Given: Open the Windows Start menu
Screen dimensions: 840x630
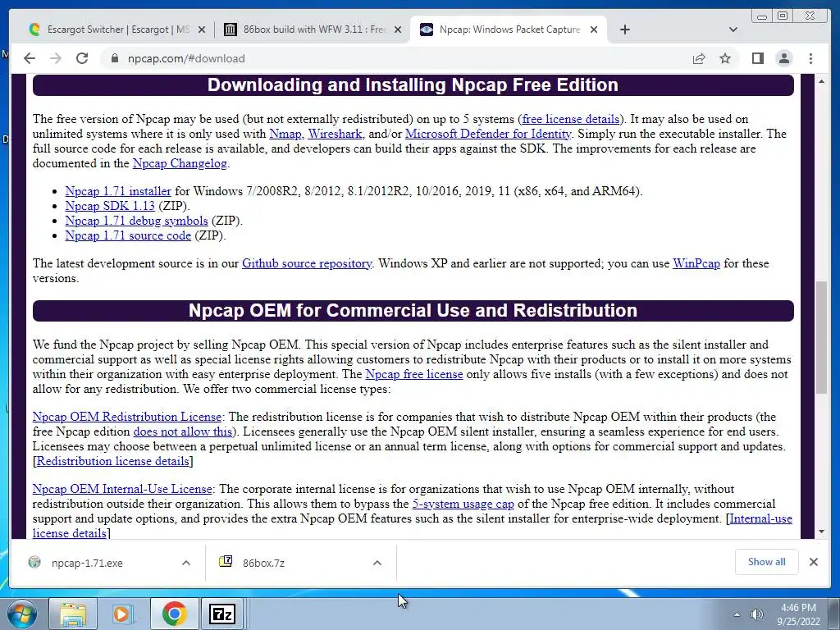Looking at the screenshot, I should point(21,614).
